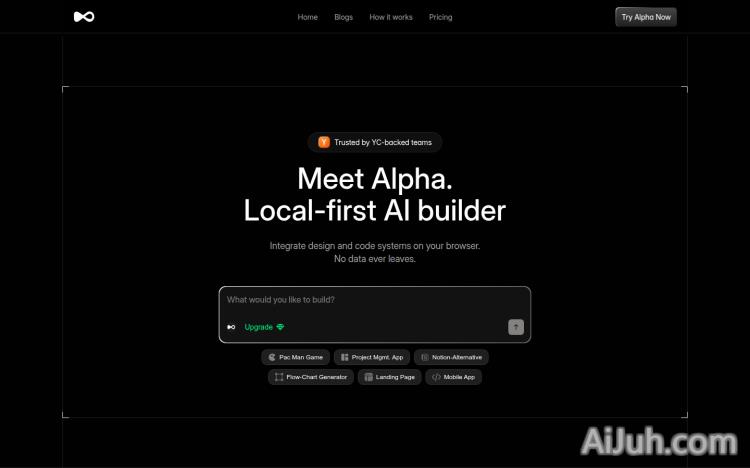Click the orange YC badge icon

[324, 142]
